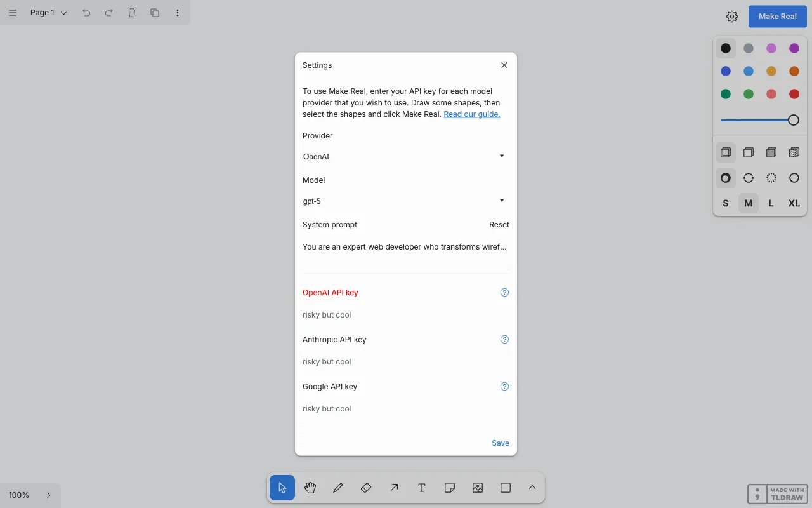Open help for OpenAI API key

tap(504, 293)
